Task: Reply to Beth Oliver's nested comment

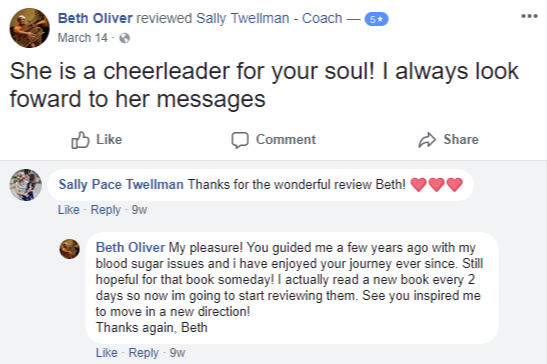Action: point(143,352)
